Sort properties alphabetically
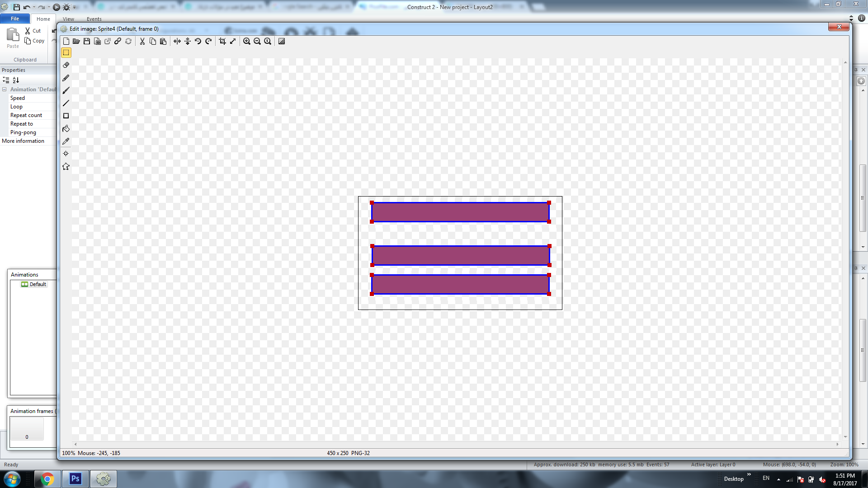Image resolution: width=868 pixels, height=488 pixels. click(16, 80)
